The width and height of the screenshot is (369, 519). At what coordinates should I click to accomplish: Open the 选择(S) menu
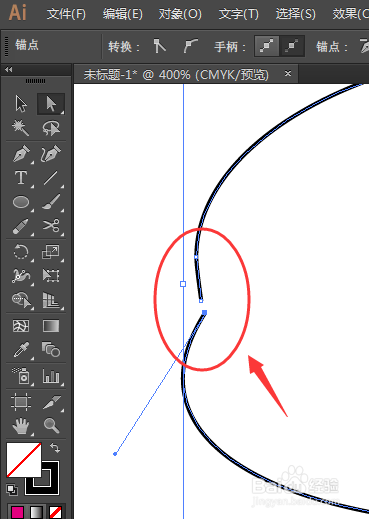pyautogui.click(x=295, y=14)
